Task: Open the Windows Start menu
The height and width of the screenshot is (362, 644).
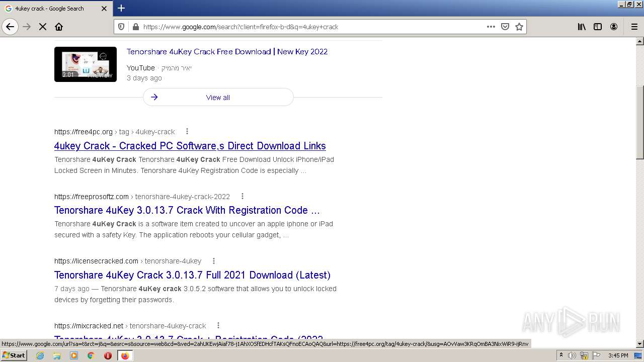Action: click(x=14, y=355)
